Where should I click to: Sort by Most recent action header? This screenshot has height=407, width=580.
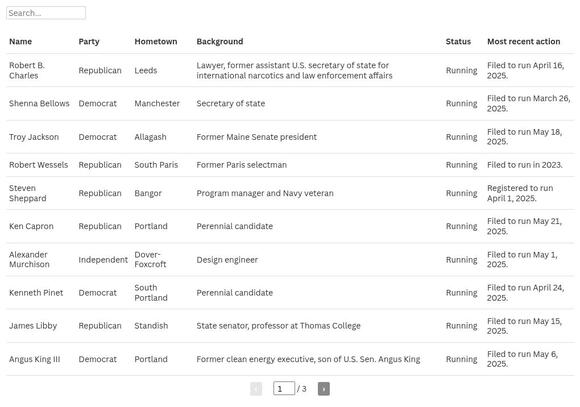[x=523, y=41]
